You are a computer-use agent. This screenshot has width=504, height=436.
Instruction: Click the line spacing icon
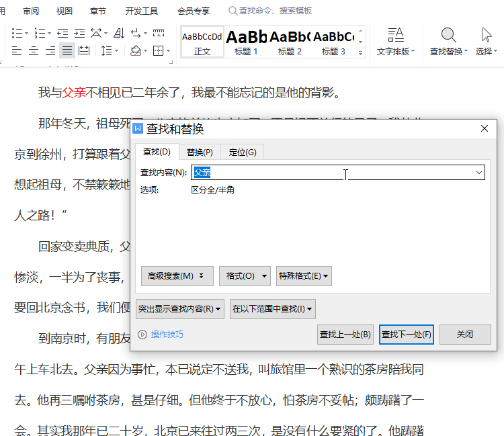(x=106, y=51)
